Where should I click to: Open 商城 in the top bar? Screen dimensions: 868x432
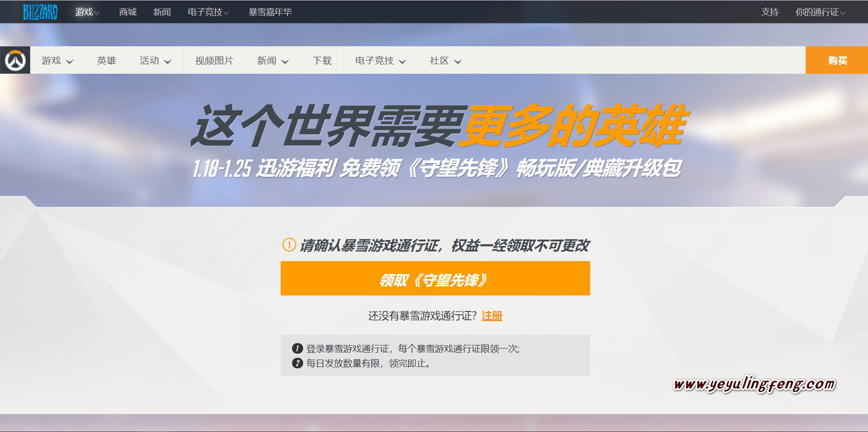128,12
